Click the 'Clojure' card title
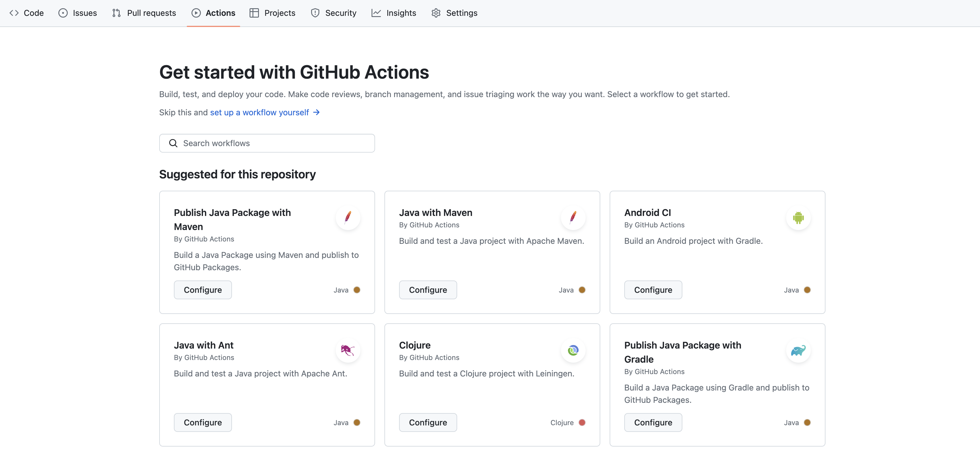Image resolution: width=980 pixels, height=453 pixels. 415,345
